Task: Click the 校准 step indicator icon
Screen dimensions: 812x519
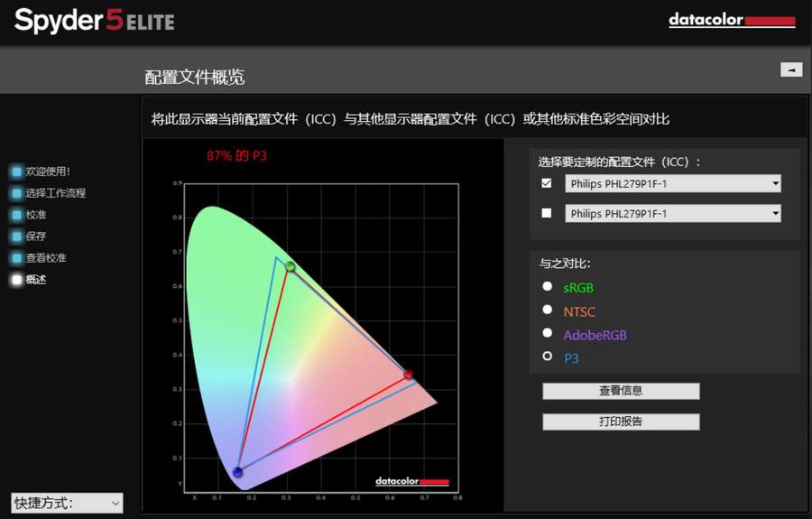Action: point(16,215)
